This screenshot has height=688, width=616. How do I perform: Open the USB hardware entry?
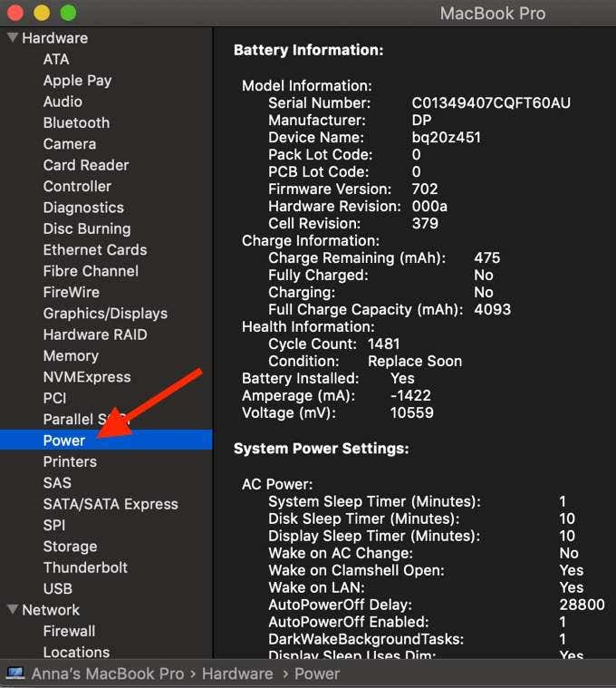pos(58,589)
